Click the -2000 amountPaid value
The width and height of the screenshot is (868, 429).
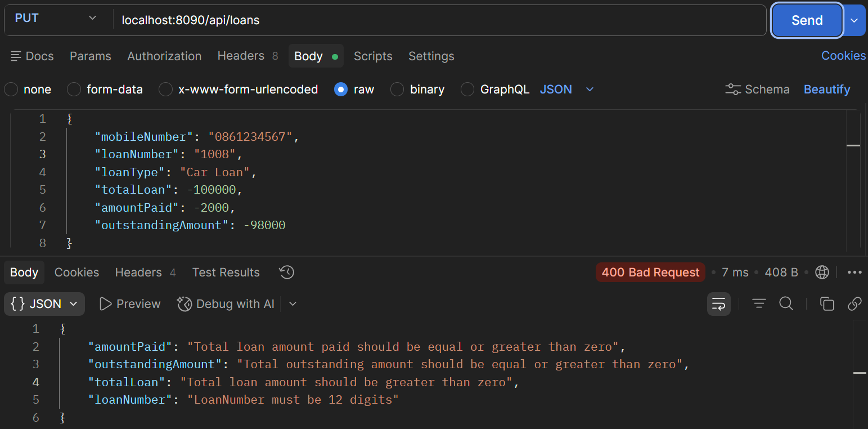click(x=212, y=208)
